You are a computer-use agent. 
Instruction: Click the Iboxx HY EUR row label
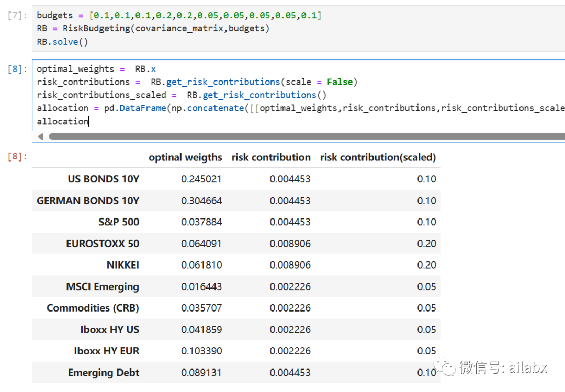click(x=107, y=351)
